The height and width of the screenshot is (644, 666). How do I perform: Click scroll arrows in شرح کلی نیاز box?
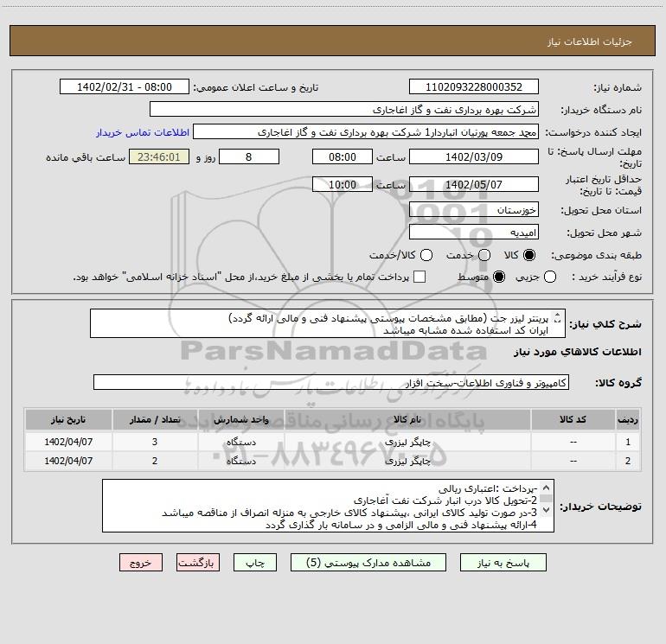558,317
